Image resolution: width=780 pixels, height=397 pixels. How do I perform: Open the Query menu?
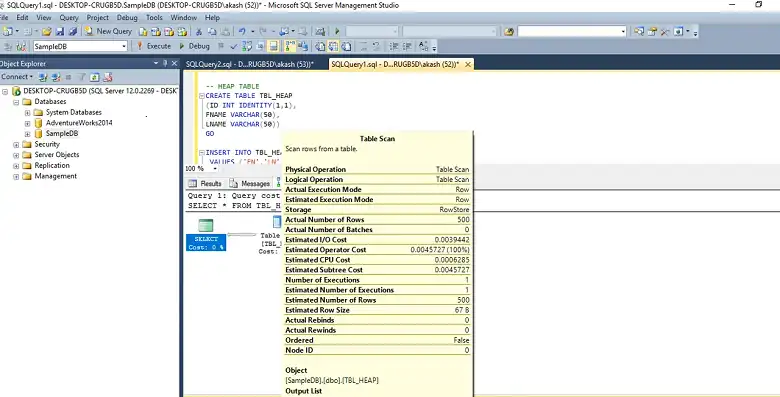(x=69, y=17)
